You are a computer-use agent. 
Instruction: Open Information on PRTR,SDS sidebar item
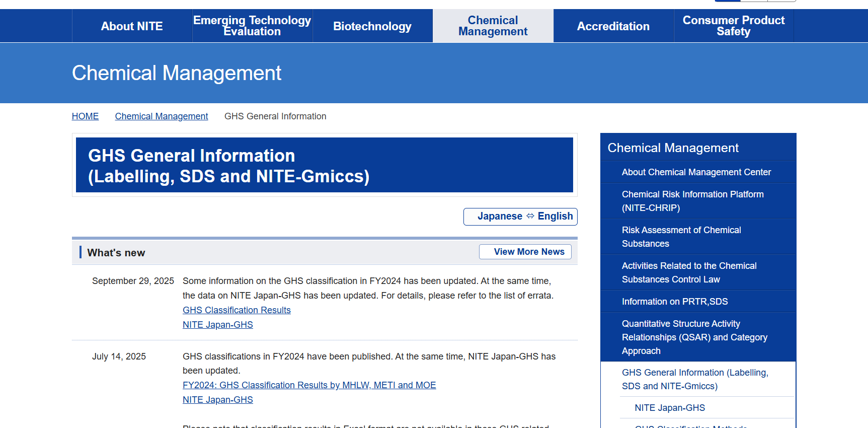pos(674,302)
